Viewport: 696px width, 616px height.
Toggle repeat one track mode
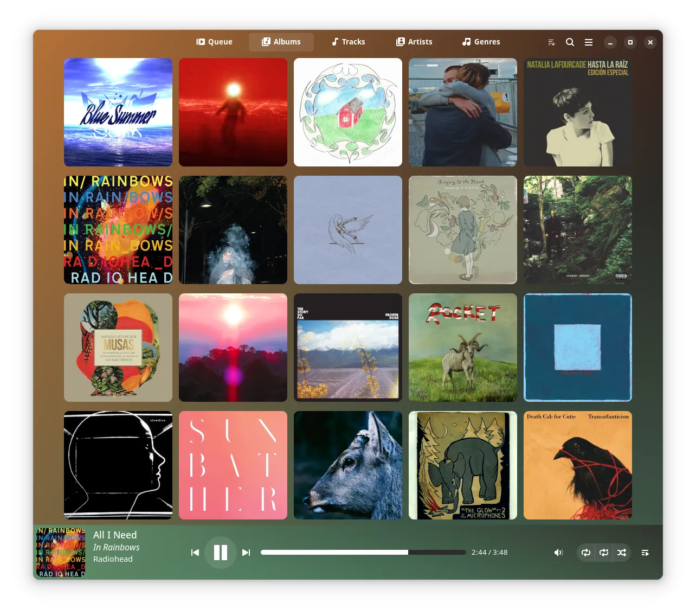click(604, 553)
